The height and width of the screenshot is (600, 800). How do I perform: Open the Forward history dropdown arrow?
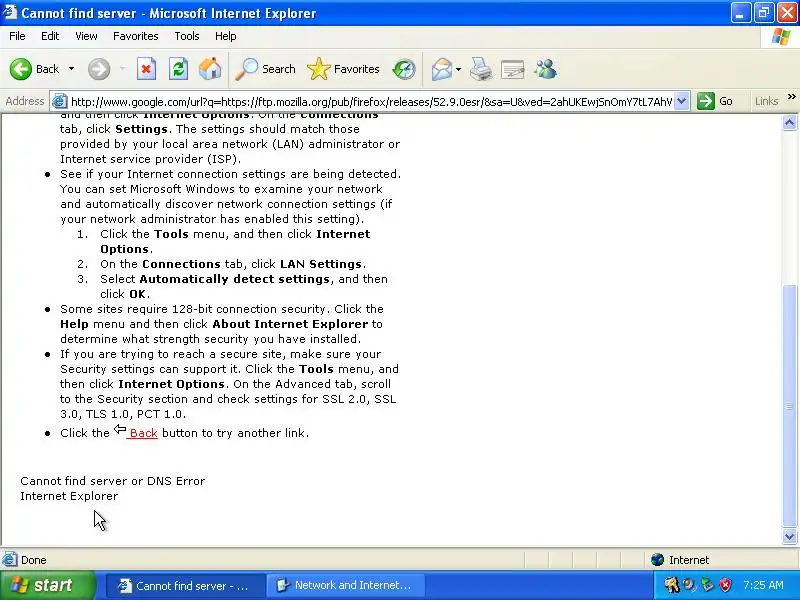122,69
